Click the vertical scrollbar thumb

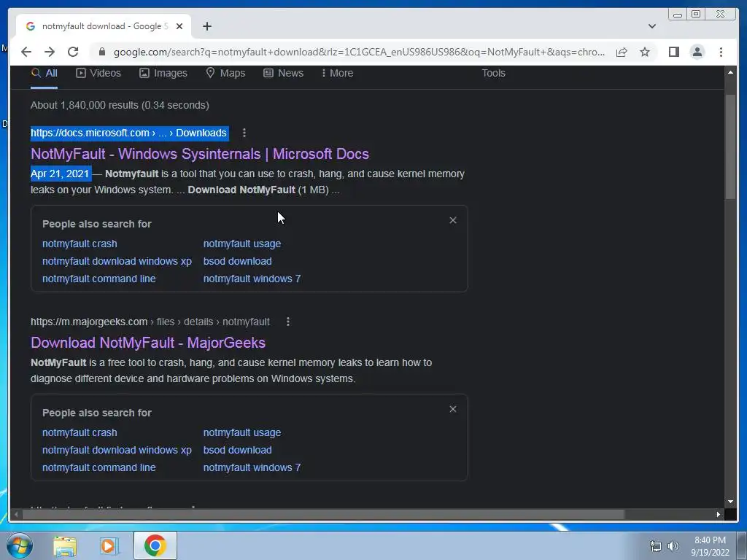click(x=730, y=147)
